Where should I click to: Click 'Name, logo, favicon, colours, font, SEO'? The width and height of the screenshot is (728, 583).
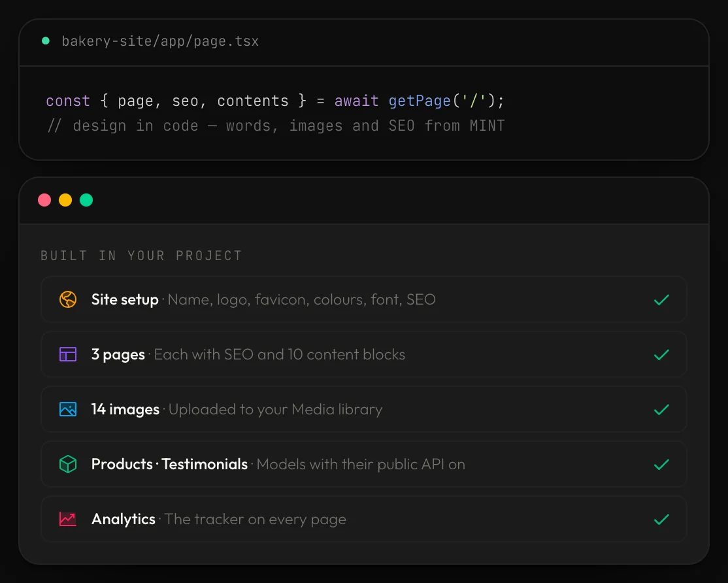tap(301, 299)
